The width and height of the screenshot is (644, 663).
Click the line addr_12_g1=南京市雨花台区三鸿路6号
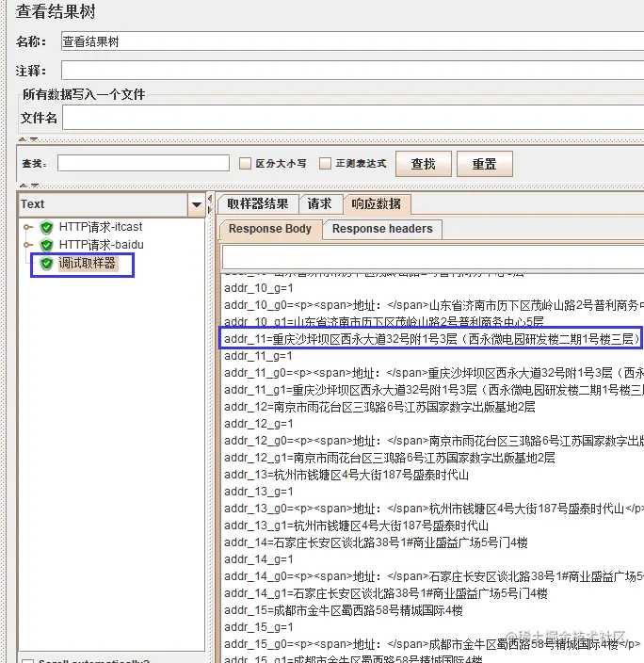click(x=390, y=458)
